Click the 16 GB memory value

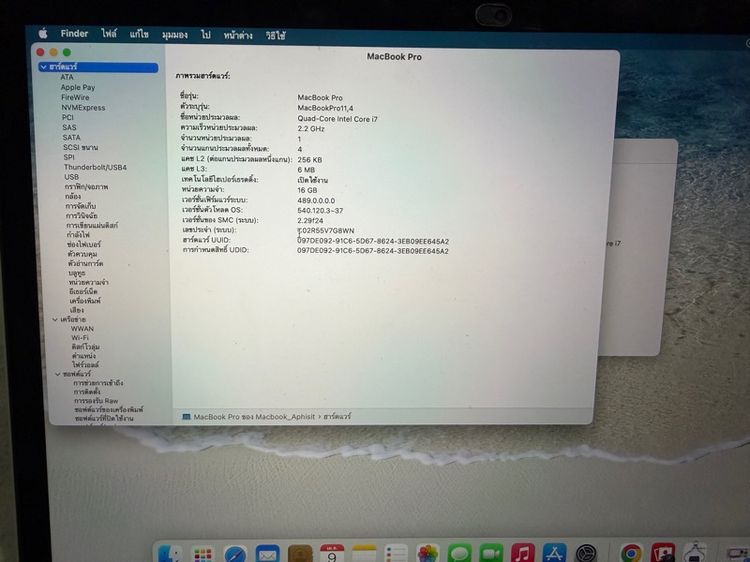coord(307,190)
